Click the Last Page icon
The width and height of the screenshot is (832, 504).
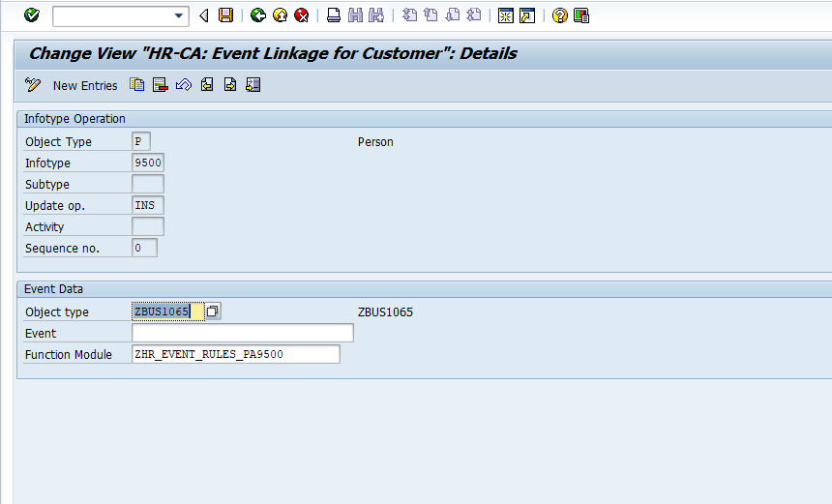(474, 15)
